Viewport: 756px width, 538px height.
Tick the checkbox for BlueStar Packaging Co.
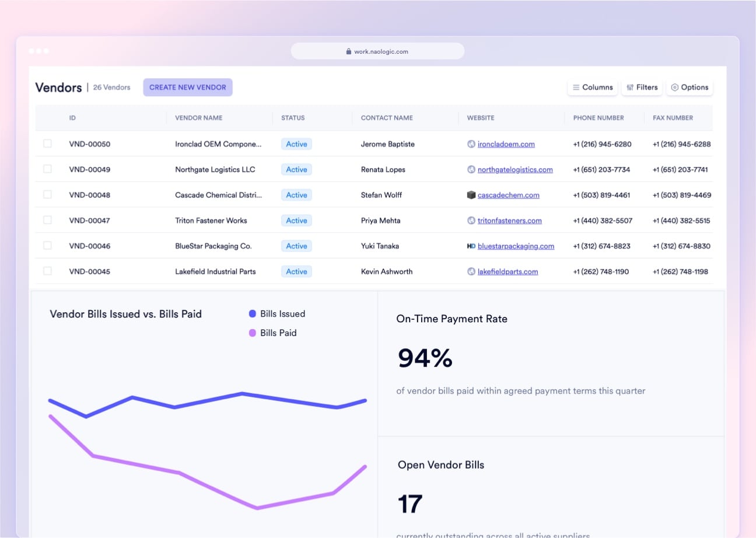click(47, 246)
